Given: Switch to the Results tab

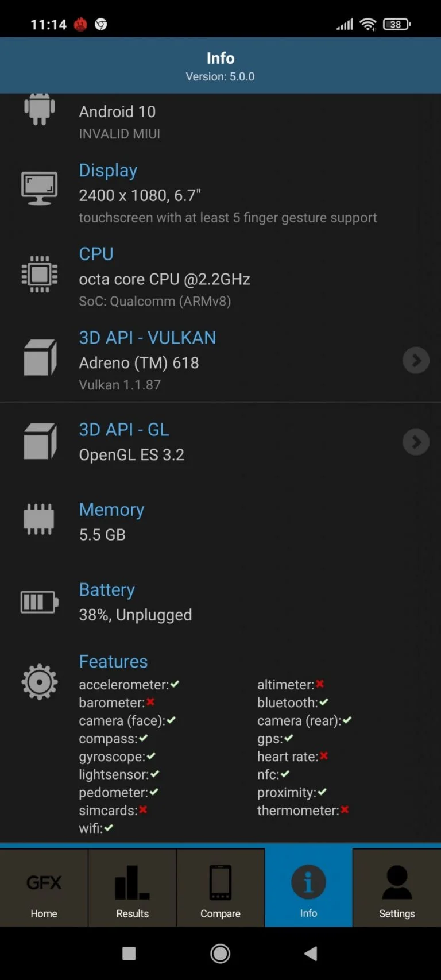Looking at the screenshot, I should (x=132, y=888).
